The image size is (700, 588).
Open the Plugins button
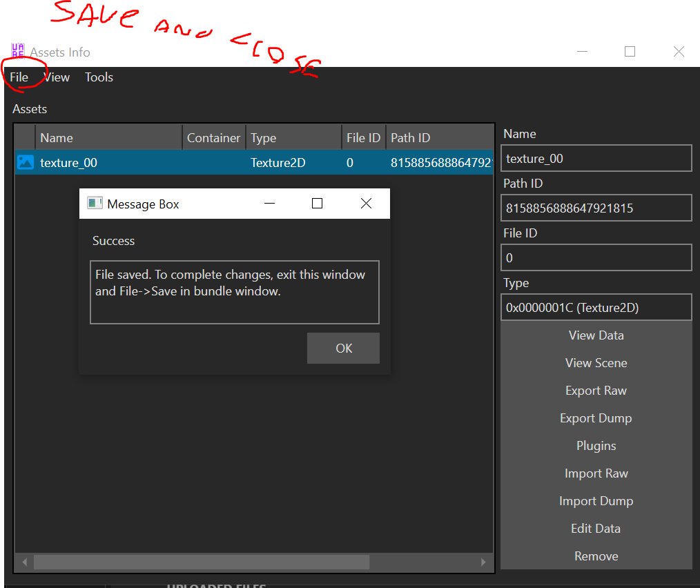(x=596, y=446)
